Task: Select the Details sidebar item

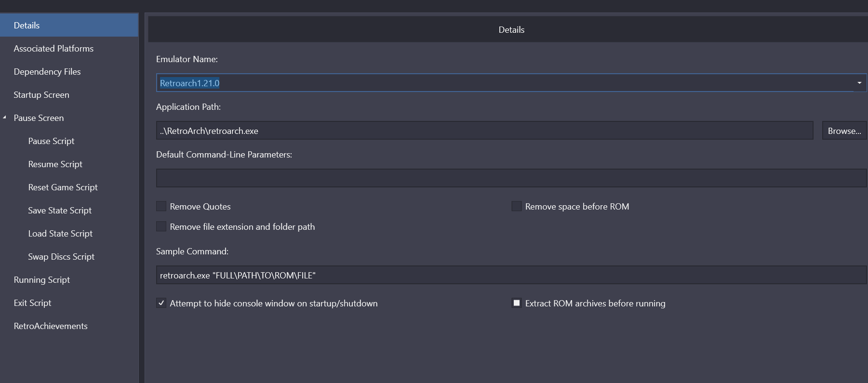Action: click(69, 25)
